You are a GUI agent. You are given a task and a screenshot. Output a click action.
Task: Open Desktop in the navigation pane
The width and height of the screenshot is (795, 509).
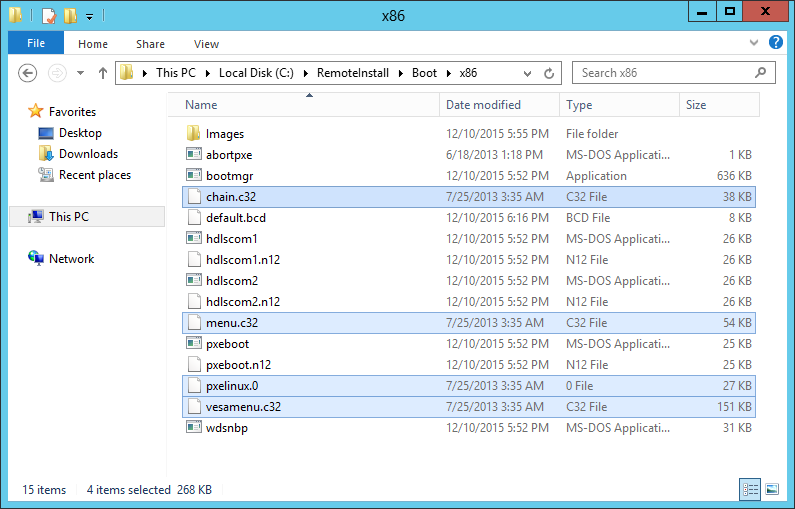80,133
